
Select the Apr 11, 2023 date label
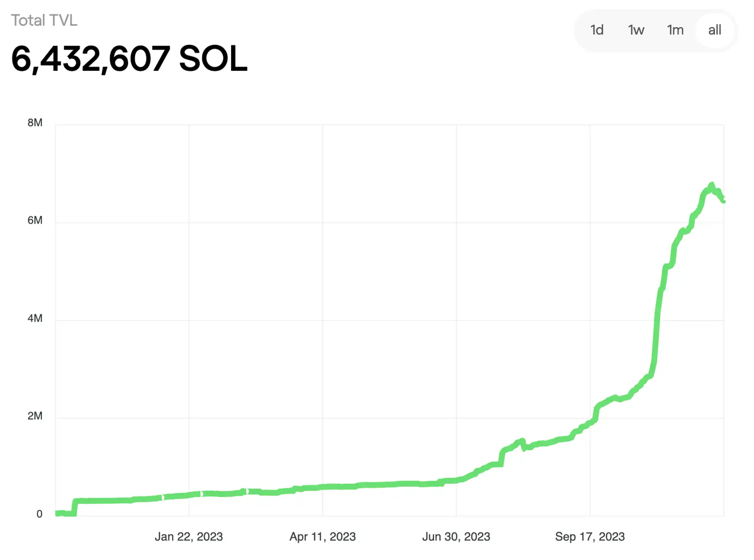[x=322, y=536]
